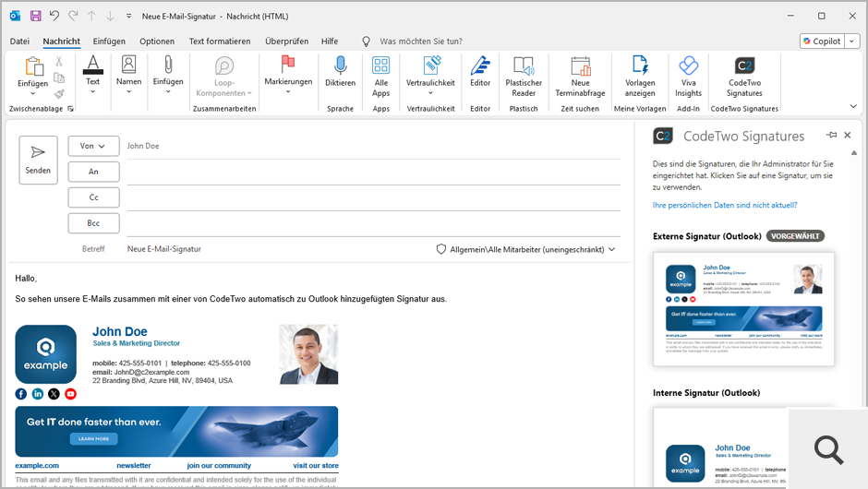Open the Text formatting dropdown
This screenshot has height=489, width=868.
[x=93, y=74]
